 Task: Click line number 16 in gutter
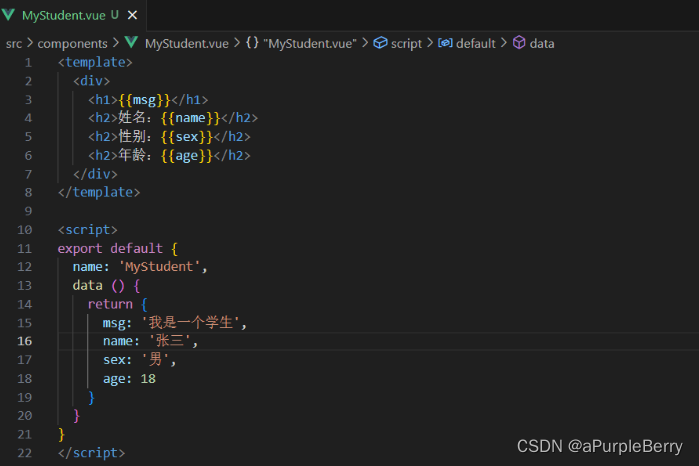click(25, 341)
